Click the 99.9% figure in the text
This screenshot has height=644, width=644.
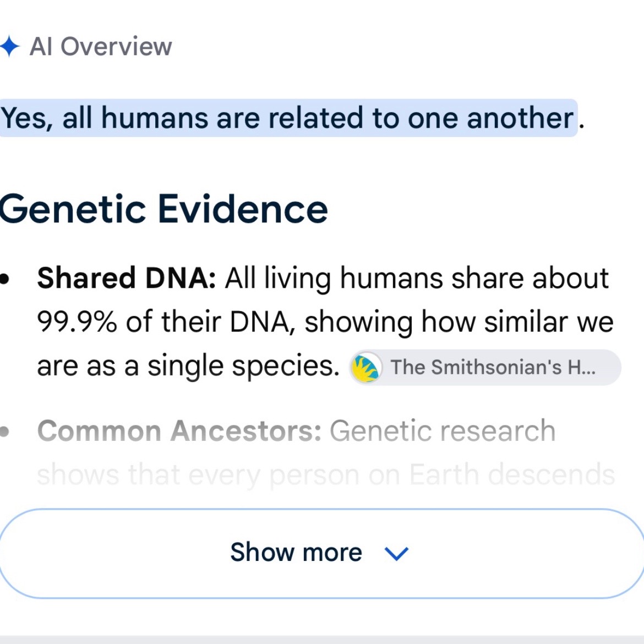click(77, 322)
